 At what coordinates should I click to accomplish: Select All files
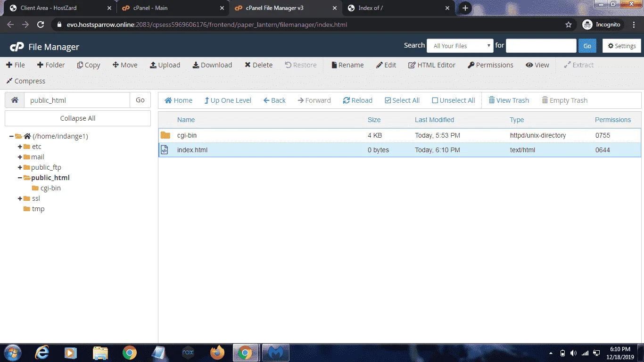coord(402,100)
